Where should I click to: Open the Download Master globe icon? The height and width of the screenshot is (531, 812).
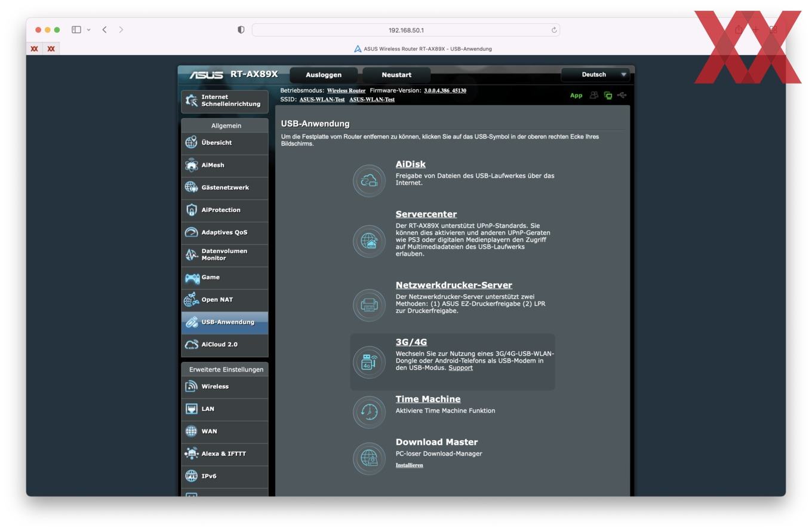369,458
